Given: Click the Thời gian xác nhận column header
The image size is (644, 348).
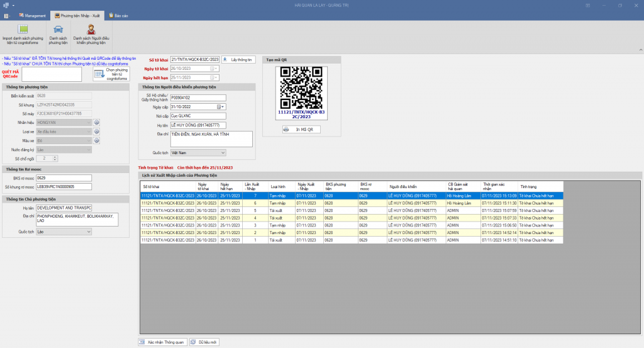Looking at the screenshot, I should pyautogui.click(x=499, y=186).
